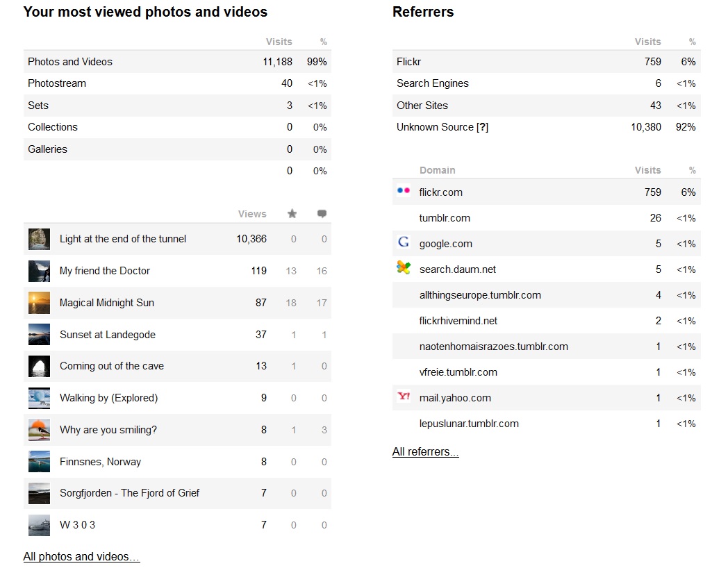Click the Yahoo favicon beside mail.yahoo.com
The image size is (728, 575).
pos(404,396)
